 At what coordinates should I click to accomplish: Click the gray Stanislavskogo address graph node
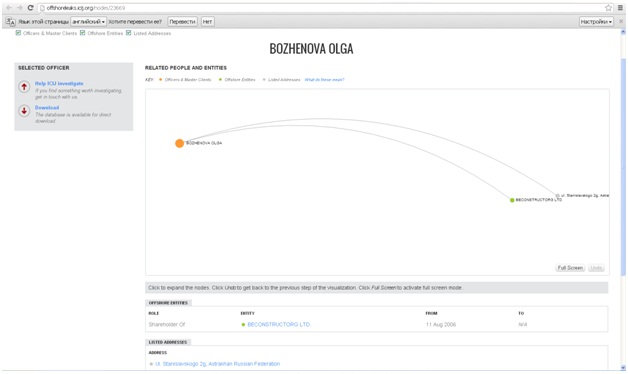(x=557, y=196)
